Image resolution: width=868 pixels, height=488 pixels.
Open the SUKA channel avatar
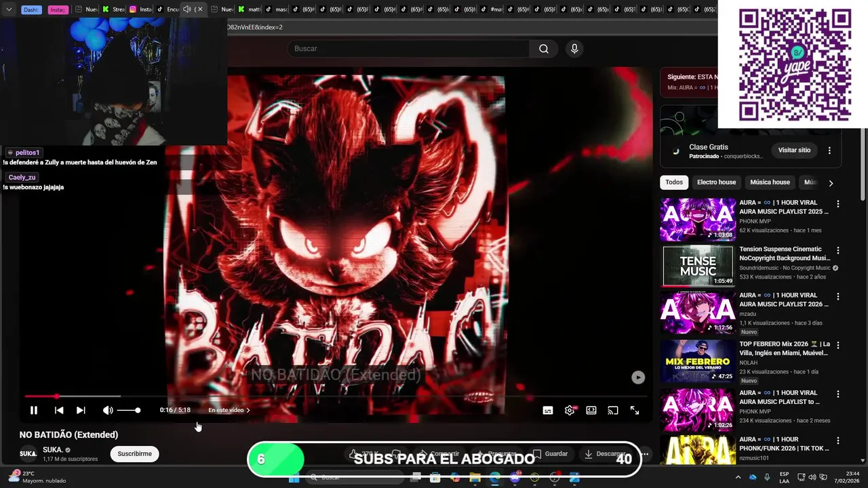[28, 453]
